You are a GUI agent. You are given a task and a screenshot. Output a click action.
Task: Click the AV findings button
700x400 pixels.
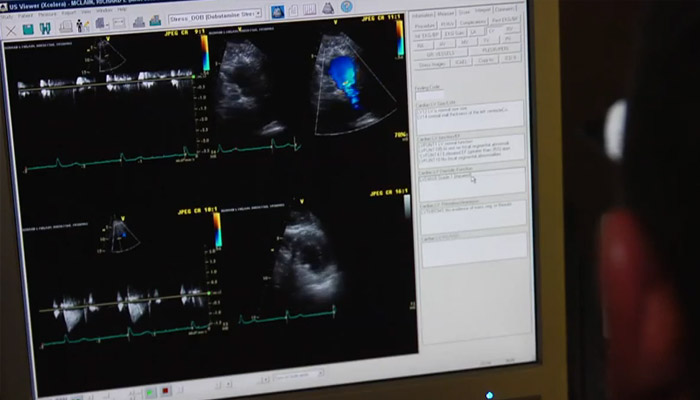pyautogui.click(x=443, y=44)
